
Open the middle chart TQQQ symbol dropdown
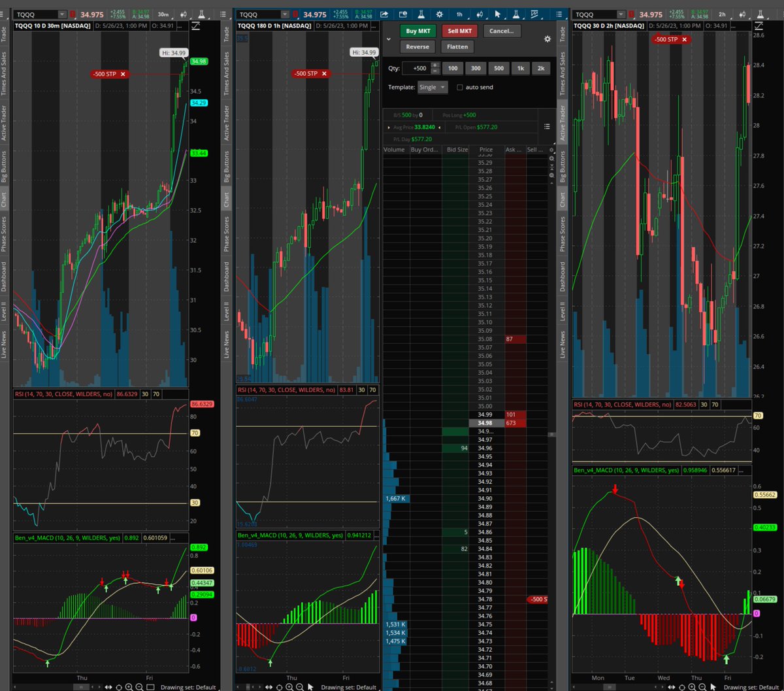click(x=285, y=14)
